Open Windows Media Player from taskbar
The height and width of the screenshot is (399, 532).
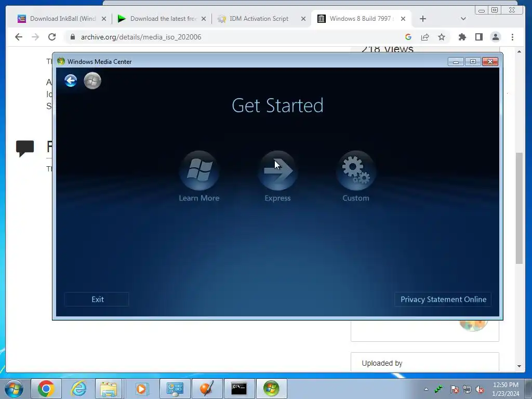pyautogui.click(x=141, y=389)
